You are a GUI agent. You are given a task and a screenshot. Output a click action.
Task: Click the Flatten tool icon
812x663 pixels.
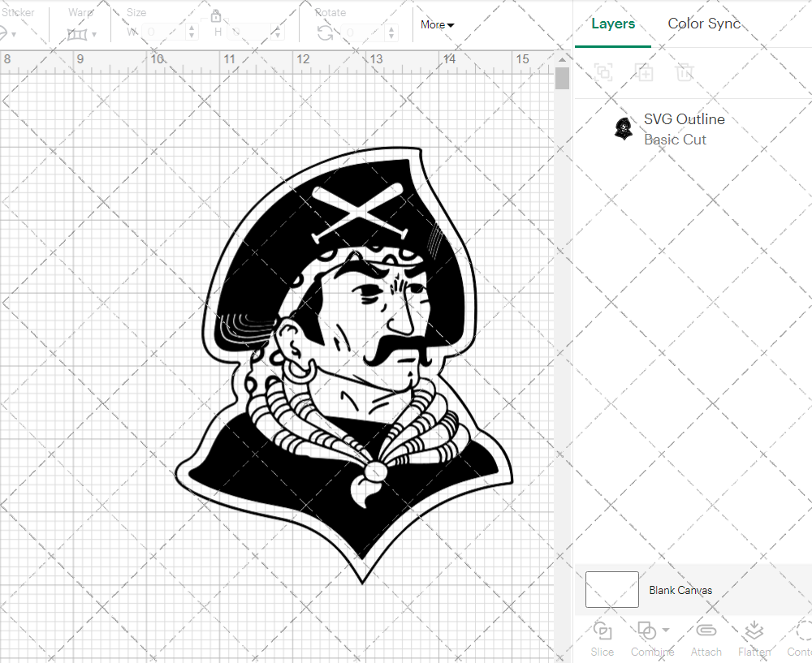[754, 631]
